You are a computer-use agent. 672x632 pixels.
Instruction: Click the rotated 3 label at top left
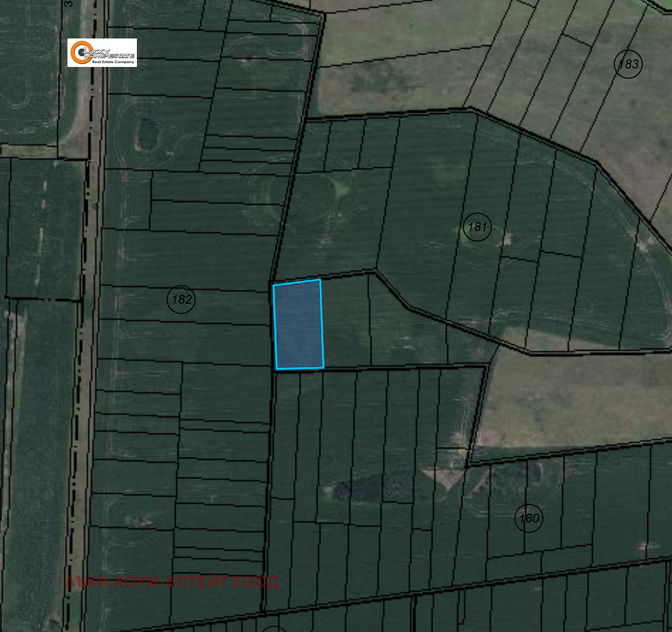[68, 4]
